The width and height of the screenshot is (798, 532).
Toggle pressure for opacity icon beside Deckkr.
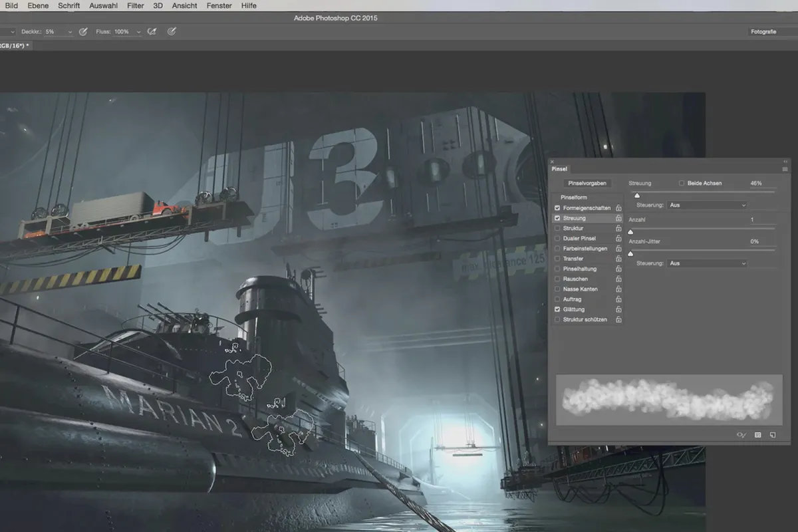click(x=83, y=31)
